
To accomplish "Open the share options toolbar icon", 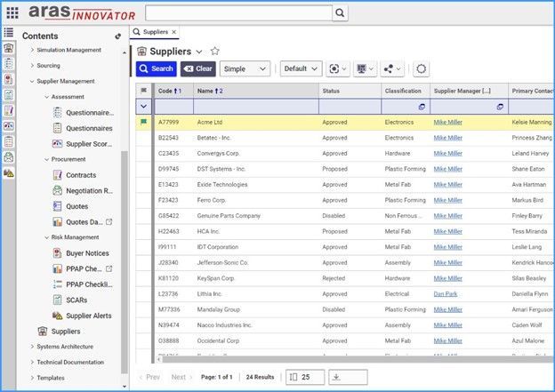I will click(391, 68).
